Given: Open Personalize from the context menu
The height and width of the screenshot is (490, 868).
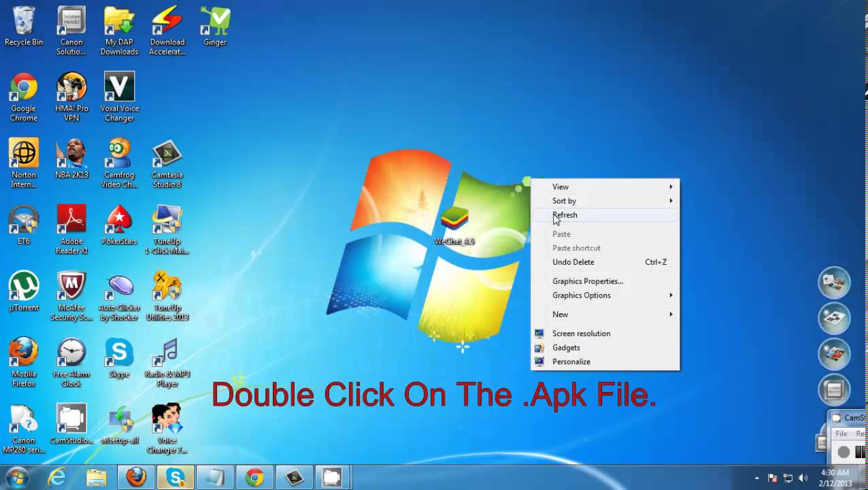Looking at the screenshot, I should point(605,362).
